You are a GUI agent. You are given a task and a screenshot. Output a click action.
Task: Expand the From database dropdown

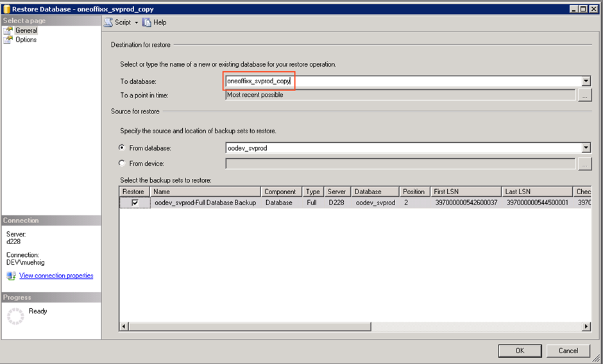point(586,148)
